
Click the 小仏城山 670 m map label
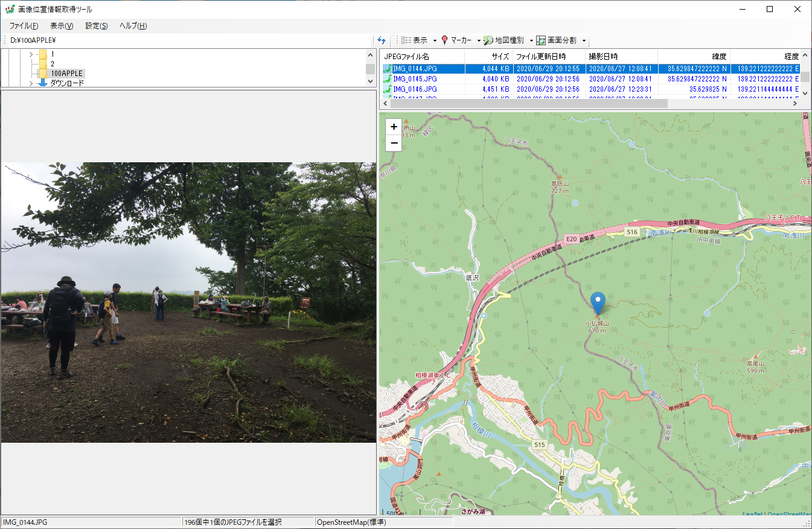pyautogui.click(x=597, y=327)
